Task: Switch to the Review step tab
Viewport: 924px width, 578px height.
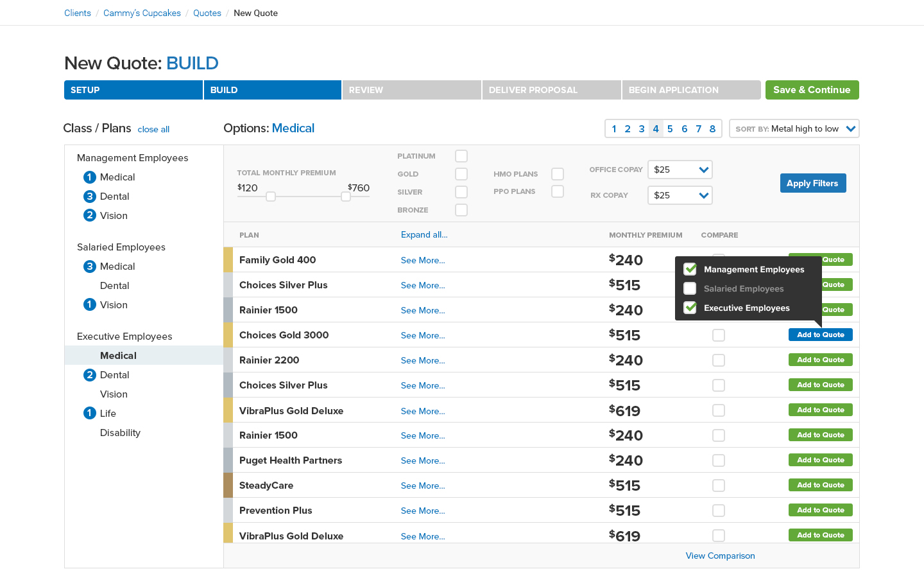Action: (412, 90)
